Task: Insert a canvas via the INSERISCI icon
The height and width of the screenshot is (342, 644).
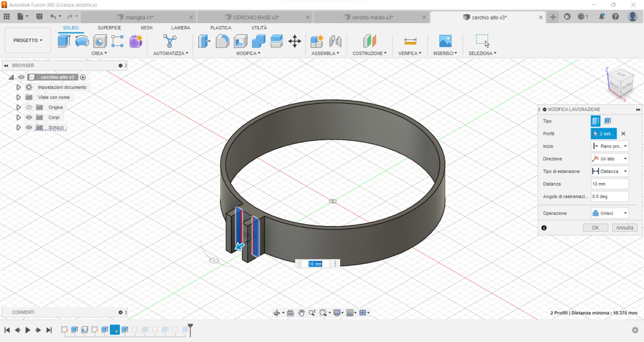Action: 445,41
